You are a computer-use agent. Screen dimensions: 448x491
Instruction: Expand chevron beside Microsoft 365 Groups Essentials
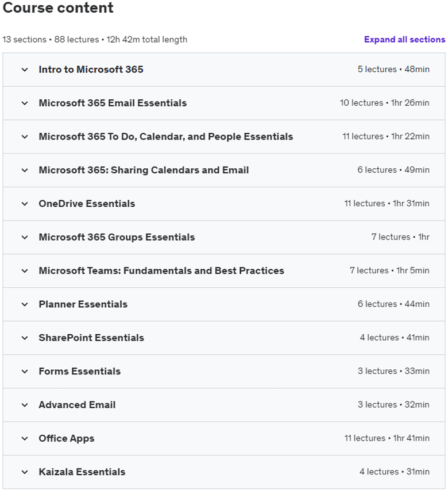point(25,237)
